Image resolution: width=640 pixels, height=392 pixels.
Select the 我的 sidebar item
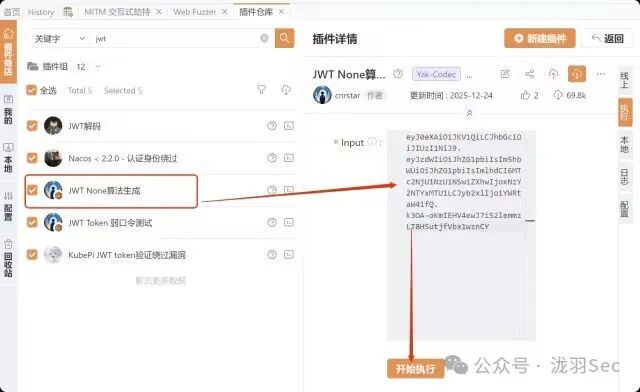[8, 109]
